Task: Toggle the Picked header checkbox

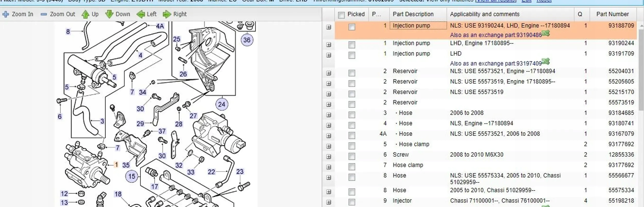Action: pyautogui.click(x=341, y=15)
